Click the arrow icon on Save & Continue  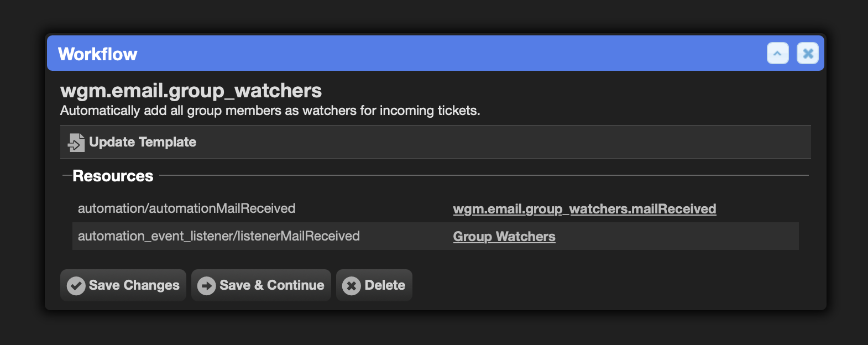206,286
